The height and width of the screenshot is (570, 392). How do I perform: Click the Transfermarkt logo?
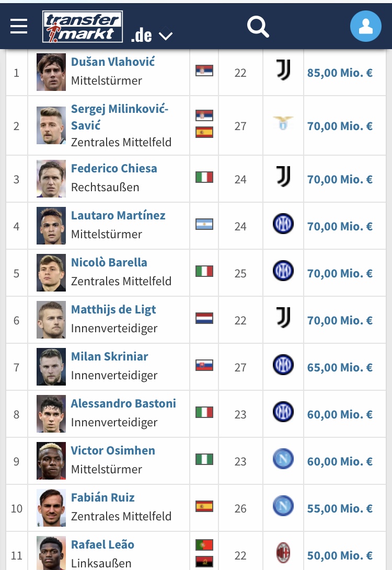(83, 27)
